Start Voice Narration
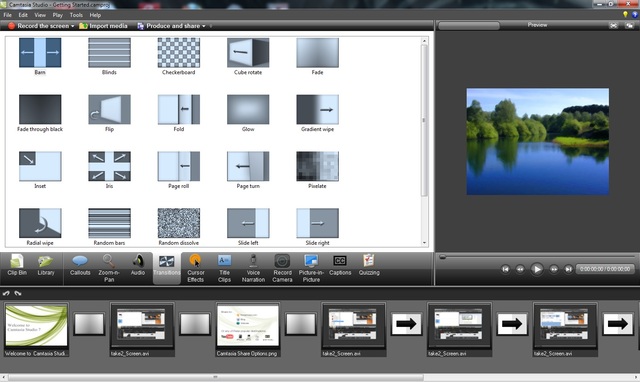This screenshot has width=640, height=382. click(x=253, y=268)
